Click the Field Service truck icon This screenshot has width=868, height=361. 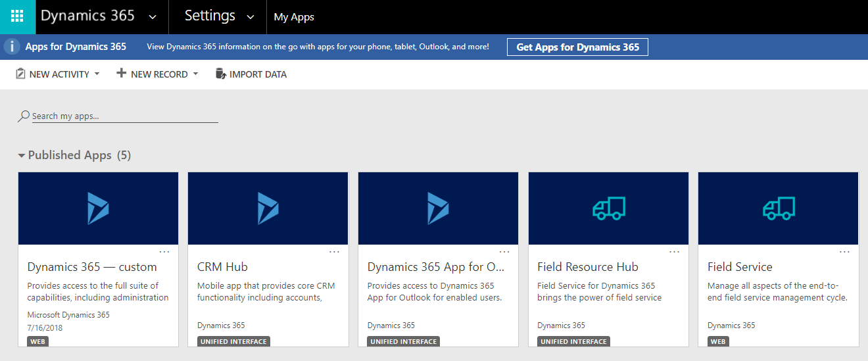coord(779,208)
